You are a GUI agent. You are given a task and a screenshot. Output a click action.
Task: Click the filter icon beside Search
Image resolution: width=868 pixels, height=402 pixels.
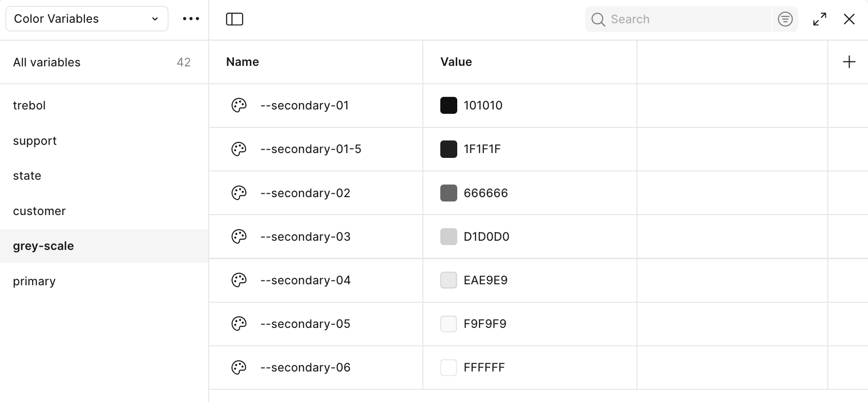tap(785, 19)
